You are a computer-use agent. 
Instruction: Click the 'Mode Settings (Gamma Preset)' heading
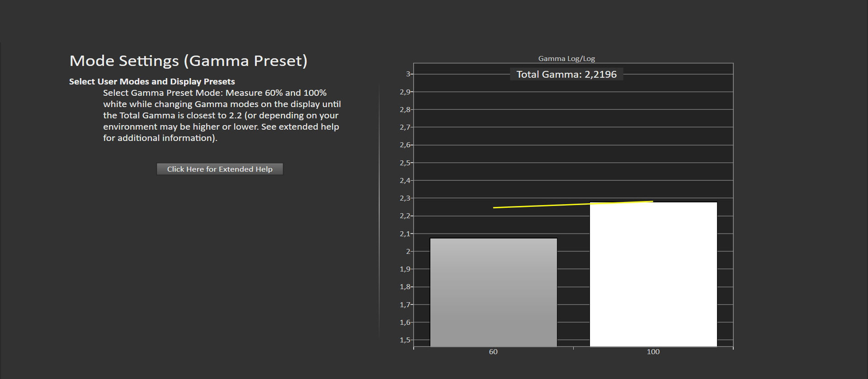point(189,61)
